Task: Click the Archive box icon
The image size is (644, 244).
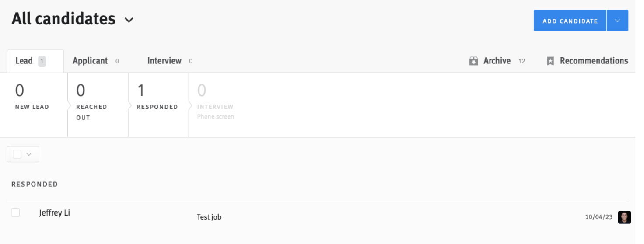Action: (473, 61)
